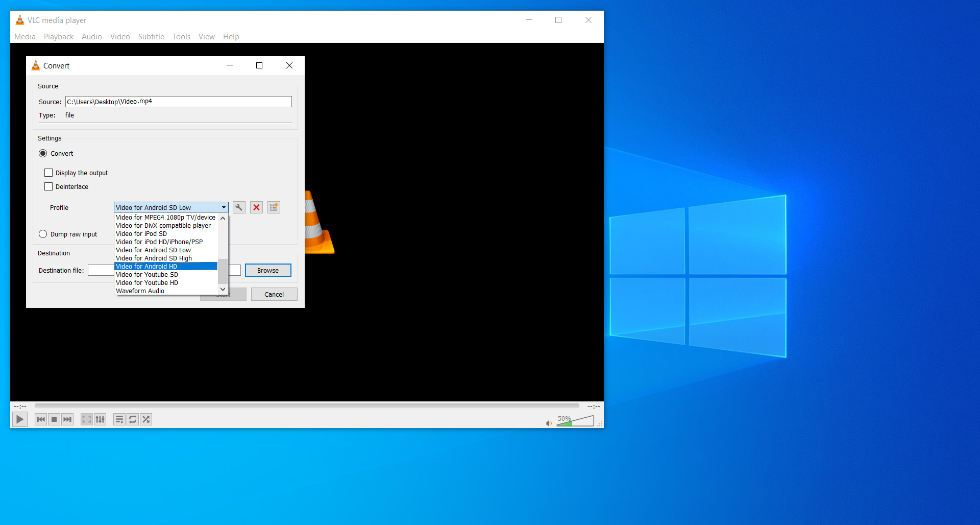Click the Browse button
The width and height of the screenshot is (980, 525).
[268, 270]
